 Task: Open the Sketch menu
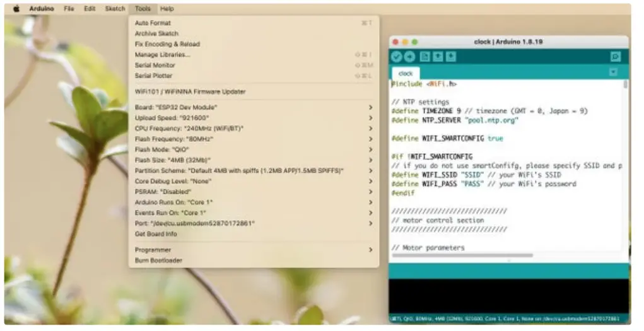[x=115, y=9]
